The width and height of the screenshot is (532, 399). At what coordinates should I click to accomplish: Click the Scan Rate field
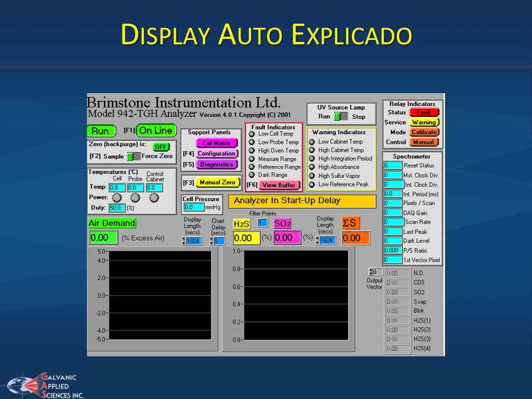tap(394, 222)
